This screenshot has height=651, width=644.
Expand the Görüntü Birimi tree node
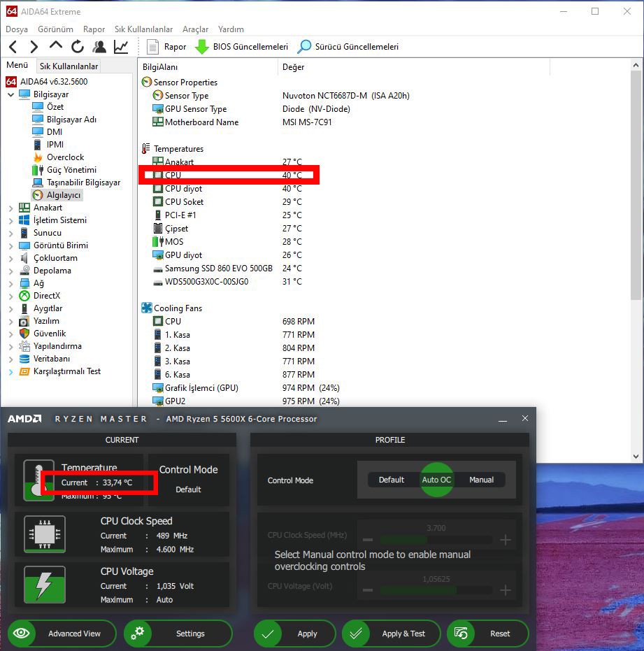10,246
